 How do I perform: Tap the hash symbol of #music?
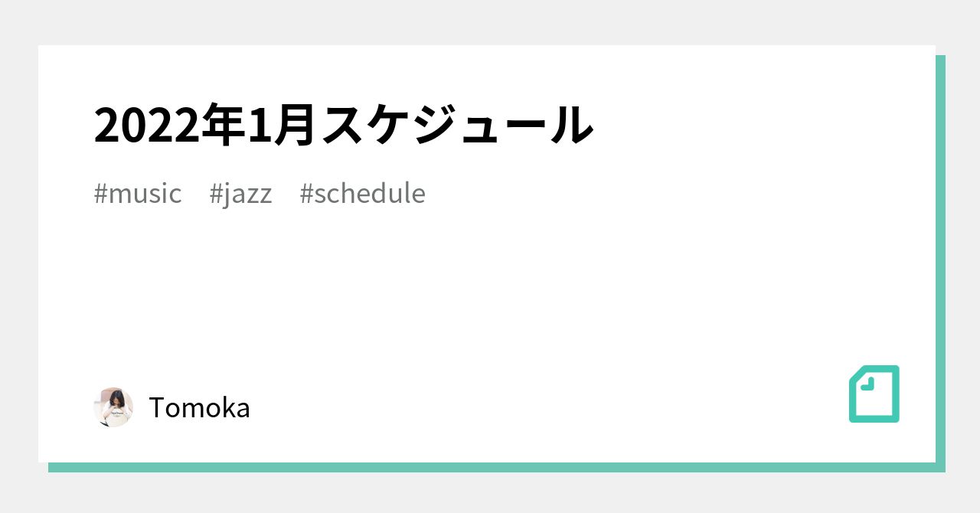pyautogui.click(x=100, y=194)
